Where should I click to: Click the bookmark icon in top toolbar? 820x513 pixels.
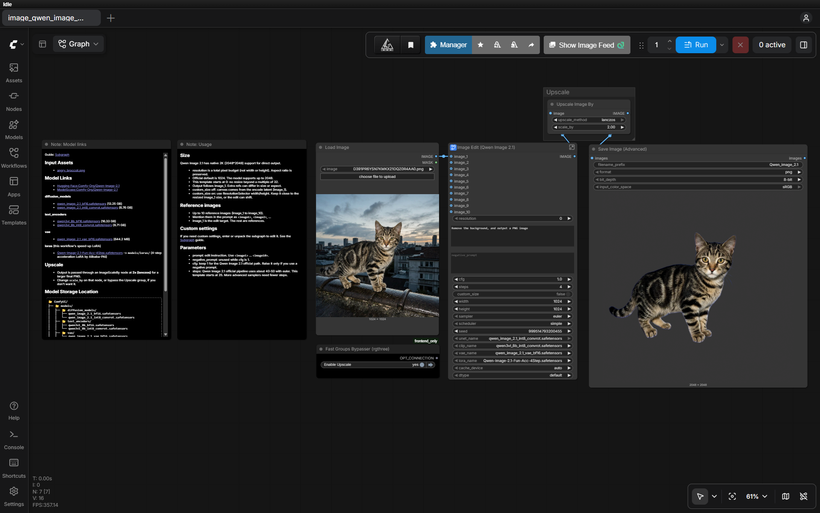click(411, 45)
